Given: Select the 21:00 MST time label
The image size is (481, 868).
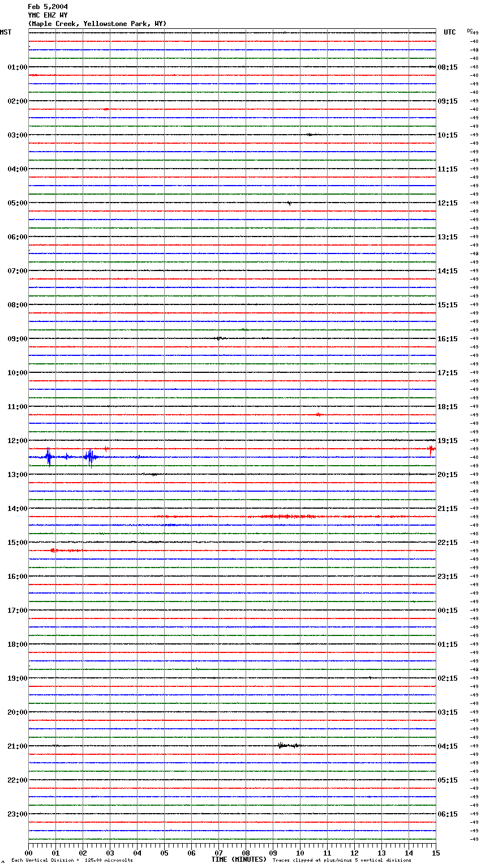Looking at the screenshot, I should (x=18, y=746).
